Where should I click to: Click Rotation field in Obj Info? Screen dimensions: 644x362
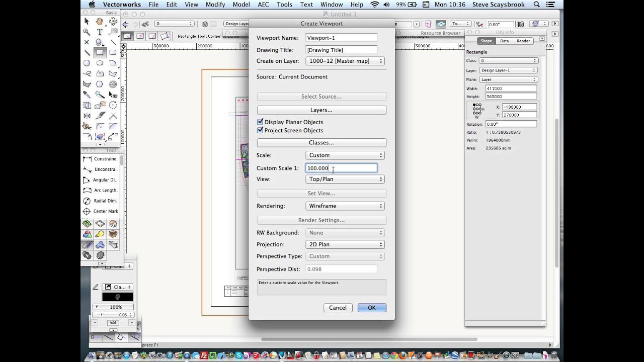click(x=511, y=124)
